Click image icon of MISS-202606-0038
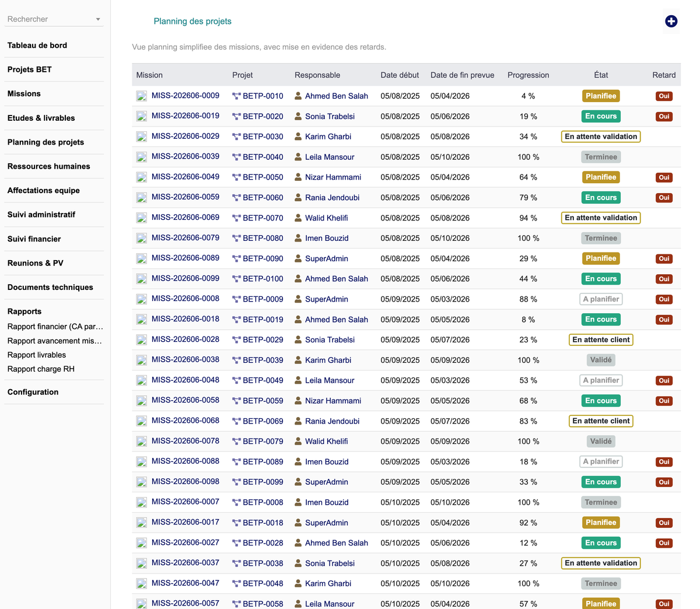Image resolution: width=700 pixels, height=609 pixels. pos(142,360)
